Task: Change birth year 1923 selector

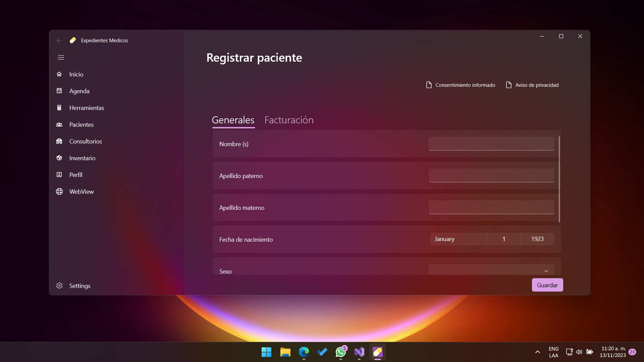Action: point(537,239)
